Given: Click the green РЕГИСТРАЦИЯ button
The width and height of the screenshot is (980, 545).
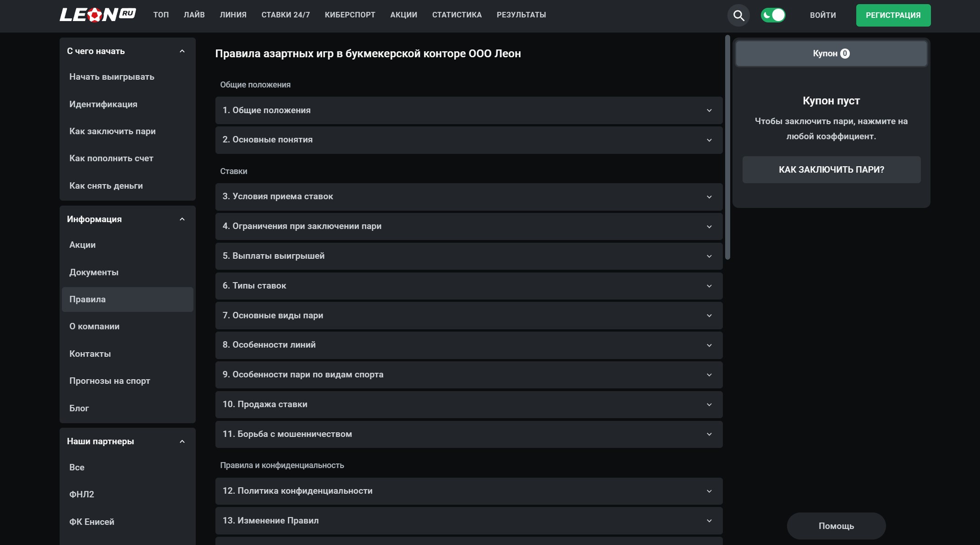Looking at the screenshot, I should [893, 15].
